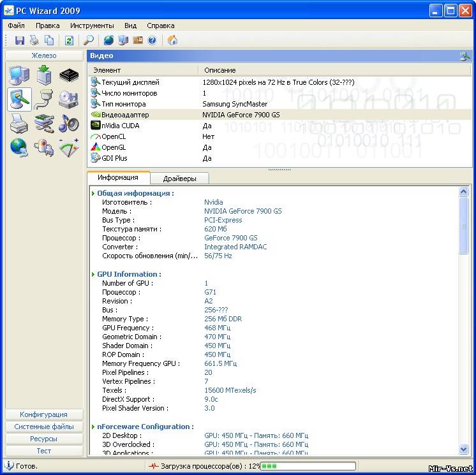Open the Network globe icon in sidebar
Image resolution: width=476 pixels, height=475 pixels.
coord(19,147)
